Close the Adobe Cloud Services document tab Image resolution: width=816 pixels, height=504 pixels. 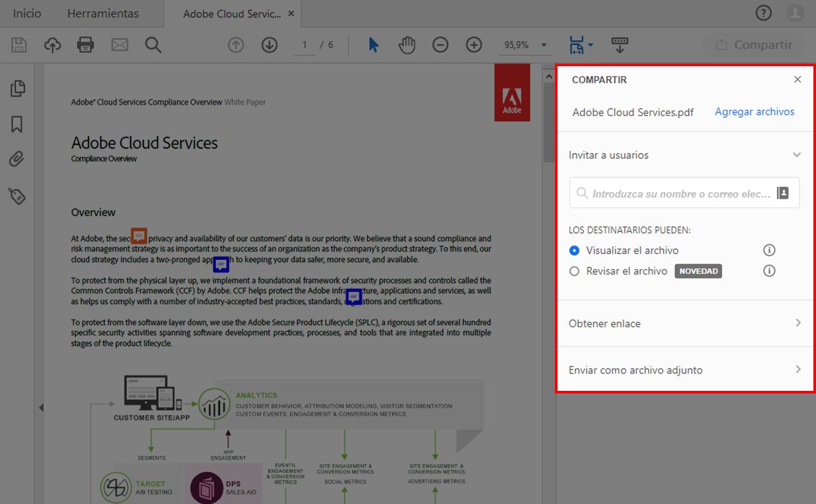point(291,14)
